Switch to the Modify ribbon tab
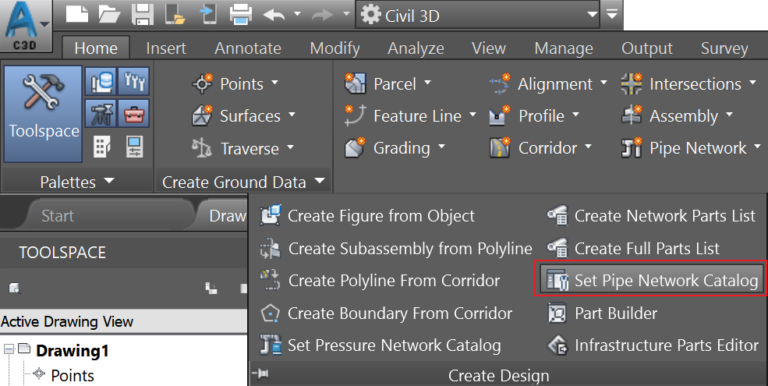This screenshot has width=768, height=386. pos(335,48)
